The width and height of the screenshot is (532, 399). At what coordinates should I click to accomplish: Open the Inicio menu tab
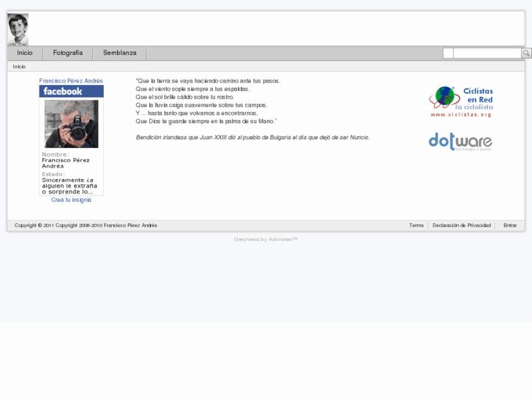point(25,53)
